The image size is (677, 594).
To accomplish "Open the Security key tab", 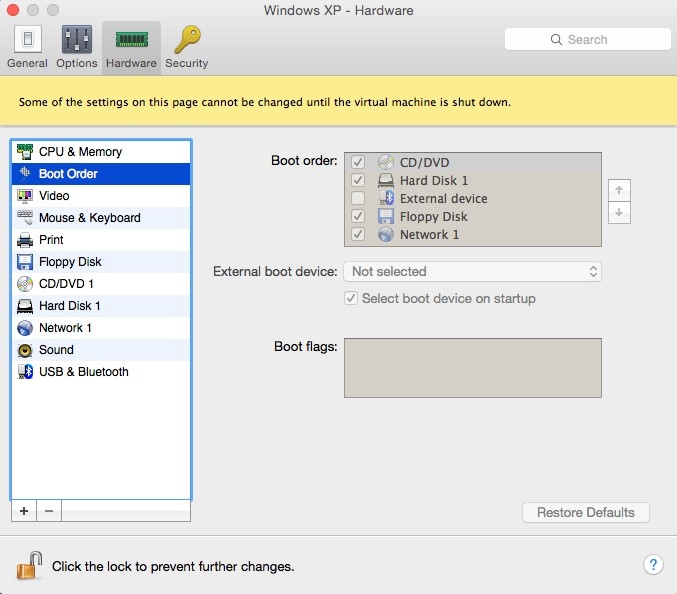I will click(186, 47).
